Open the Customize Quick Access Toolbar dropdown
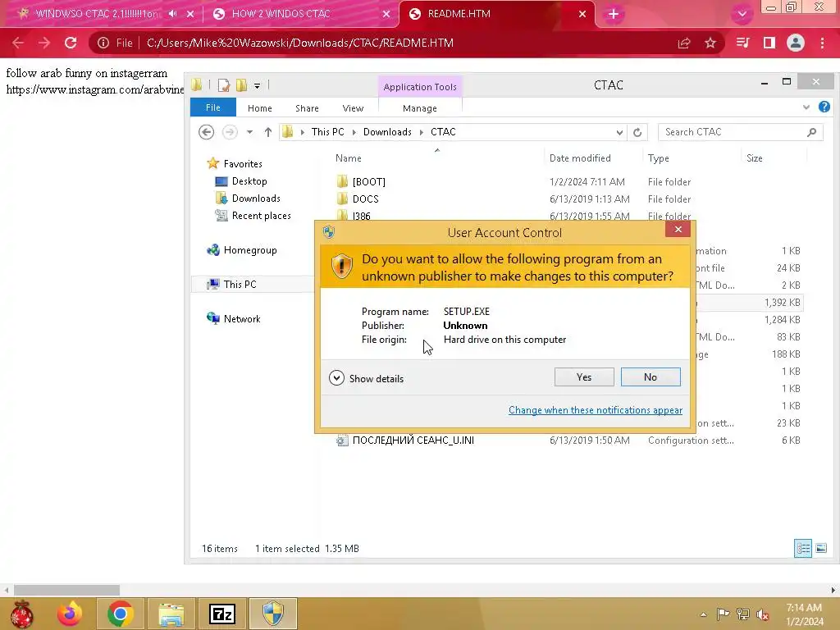This screenshot has width=840, height=630. (257, 85)
